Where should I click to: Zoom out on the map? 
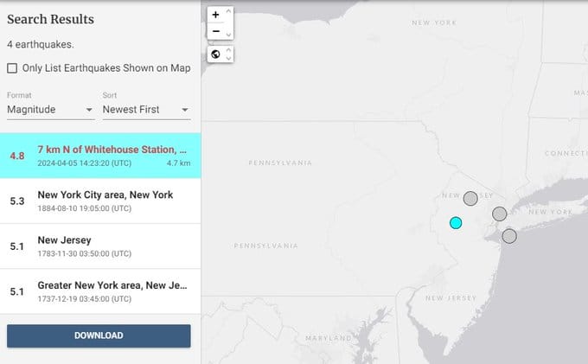tap(215, 31)
